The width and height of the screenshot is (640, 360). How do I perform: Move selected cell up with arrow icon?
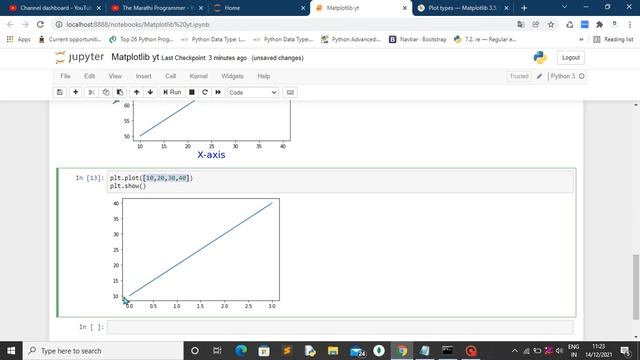point(136,92)
